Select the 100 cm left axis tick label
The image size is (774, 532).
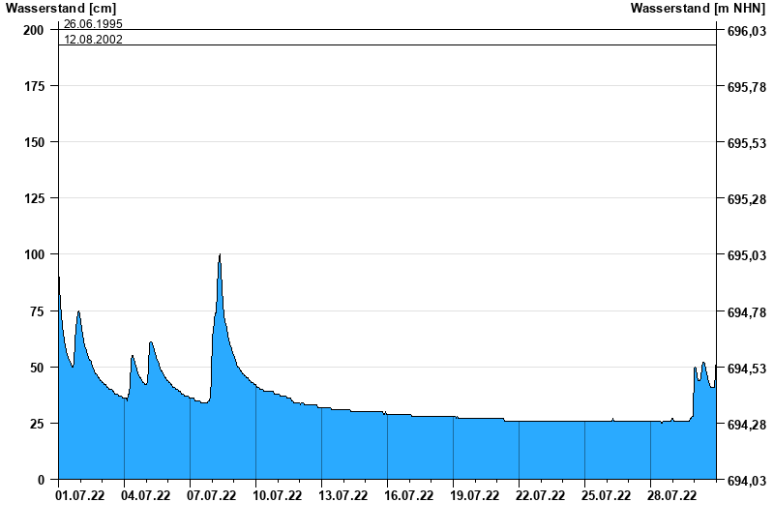(x=34, y=254)
